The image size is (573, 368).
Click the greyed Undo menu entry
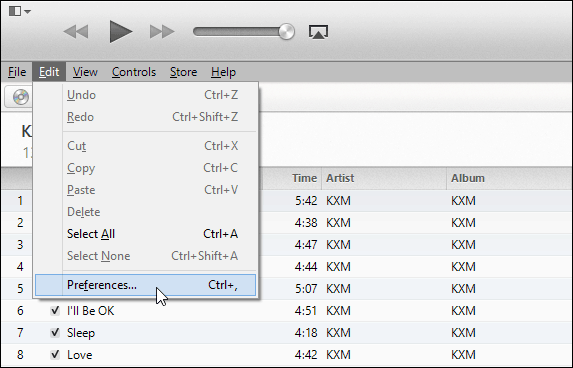click(145, 95)
